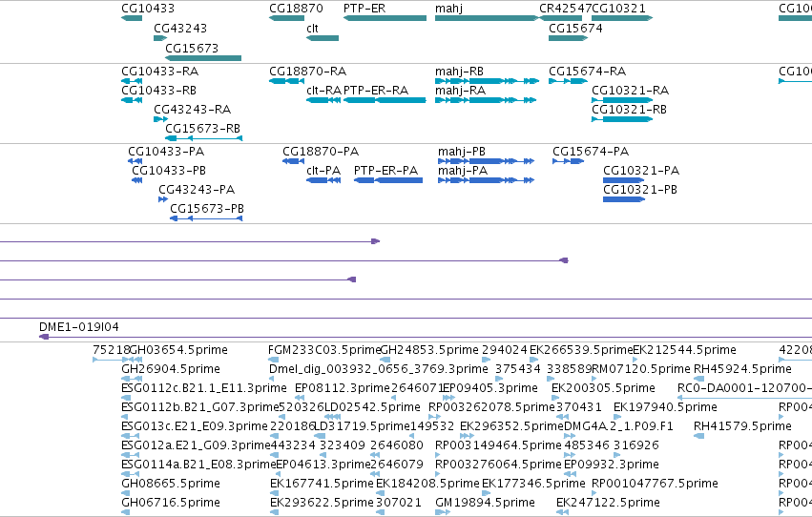Click the mahj-PB protein feature
The height and width of the screenshot is (517, 812).
point(486,161)
